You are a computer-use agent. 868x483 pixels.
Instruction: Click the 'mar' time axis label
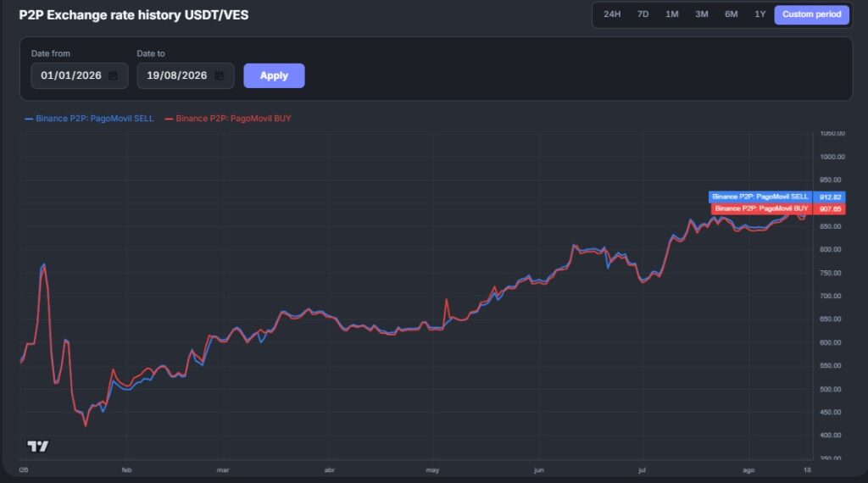tap(223, 469)
